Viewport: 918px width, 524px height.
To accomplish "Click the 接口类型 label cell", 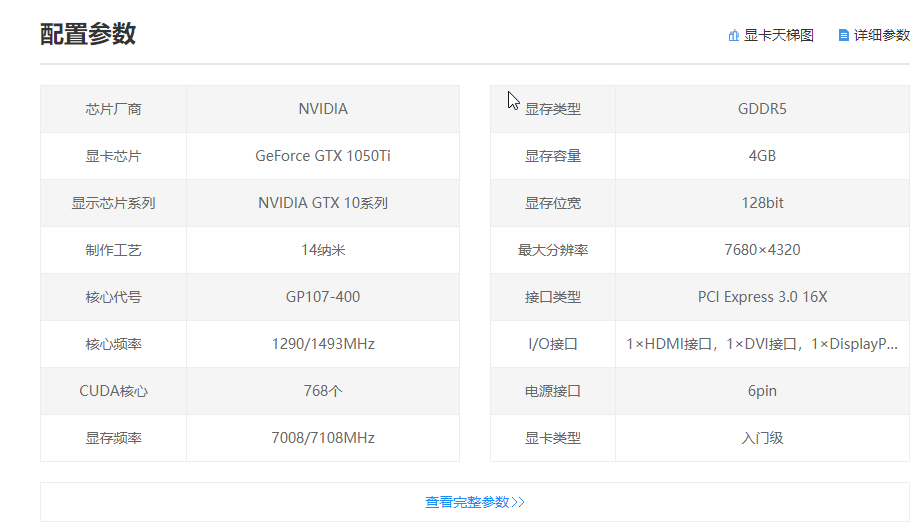I will pos(553,297).
